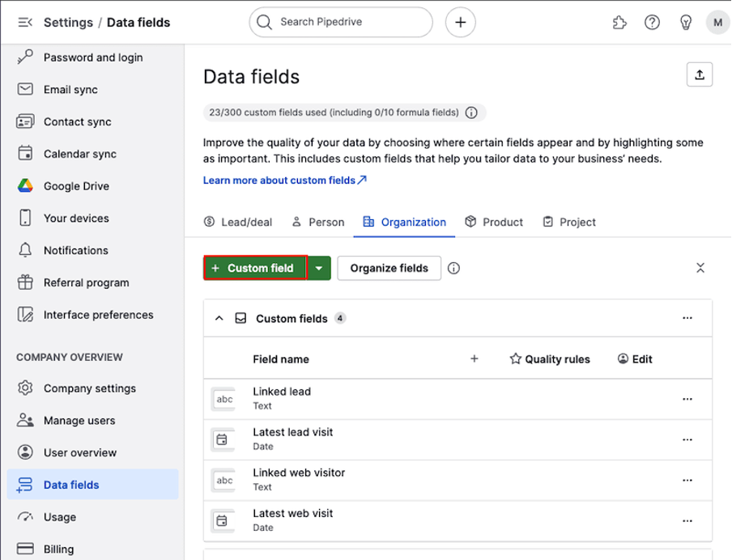This screenshot has width=732, height=560.
Task: Open the user avatar M menu
Action: pos(718,23)
